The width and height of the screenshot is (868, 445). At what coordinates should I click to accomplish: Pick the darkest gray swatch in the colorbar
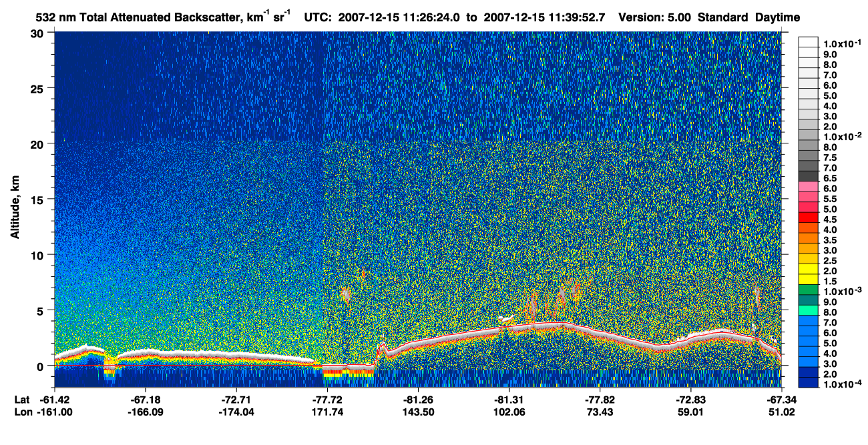[809, 177]
